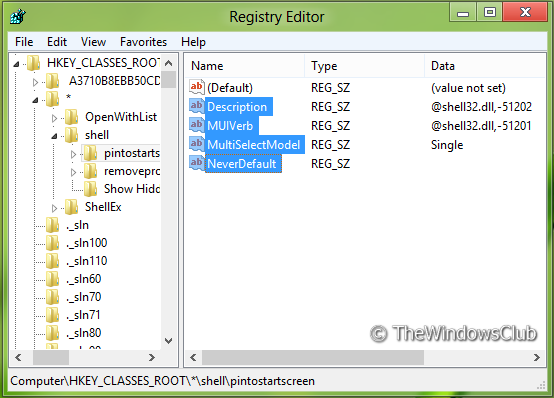Viewport: 554px width, 398px height.
Task: Click the MultiSelectModel value's ab icon
Action: (197, 144)
